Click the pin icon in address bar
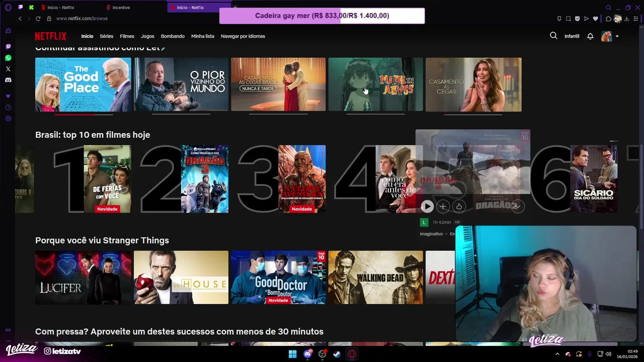Screen dimensions: 644x362 tap(559, 19)
